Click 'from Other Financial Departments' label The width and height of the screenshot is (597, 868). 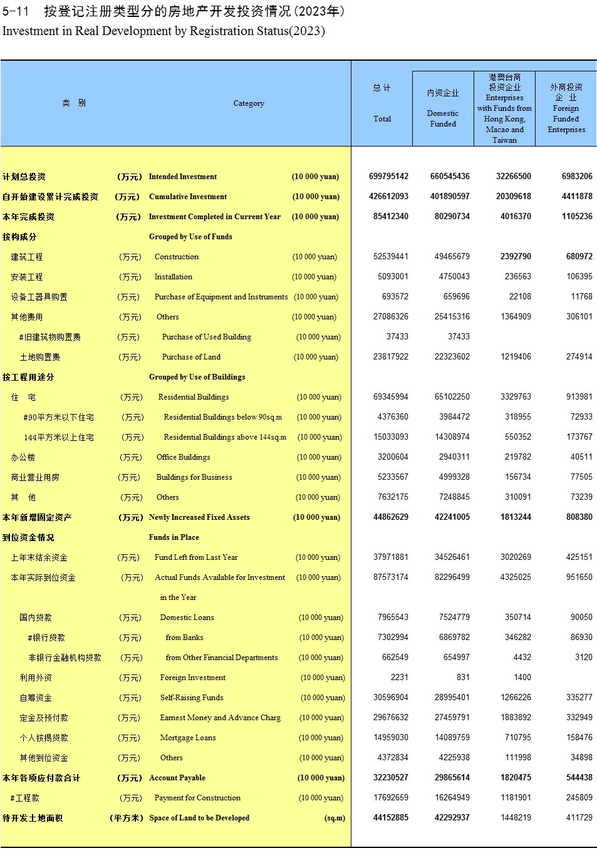click(222, 658)
